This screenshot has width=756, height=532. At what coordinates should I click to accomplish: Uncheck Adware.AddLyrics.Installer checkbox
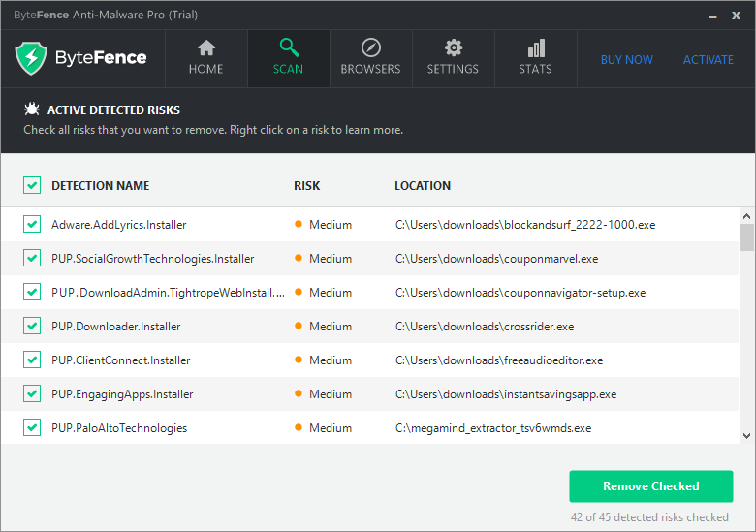32,224
